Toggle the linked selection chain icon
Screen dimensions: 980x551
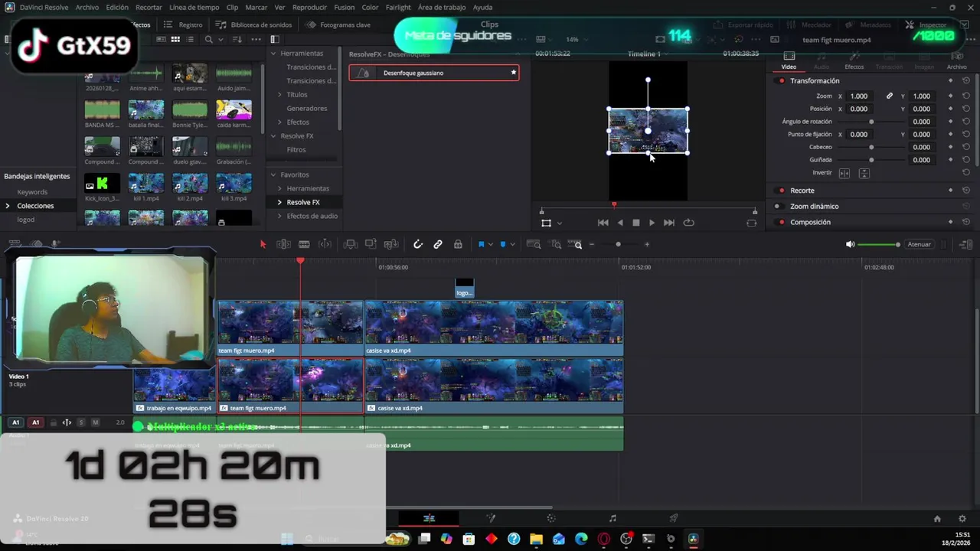pyautogui.click(x=438, y=244)
